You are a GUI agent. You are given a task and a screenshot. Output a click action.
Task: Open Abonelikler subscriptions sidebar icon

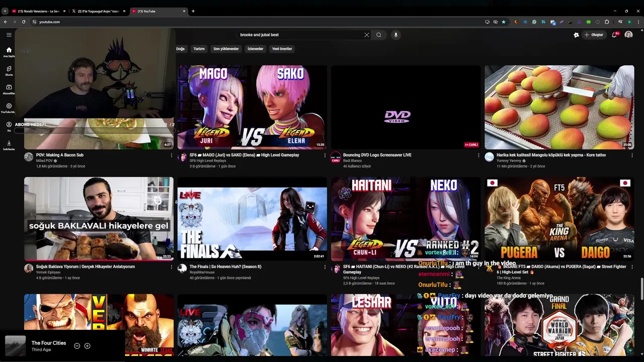click(9, 89)
